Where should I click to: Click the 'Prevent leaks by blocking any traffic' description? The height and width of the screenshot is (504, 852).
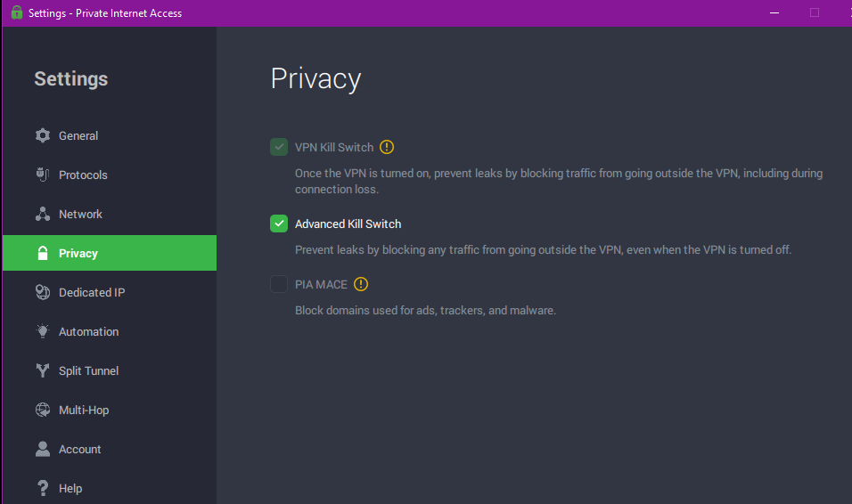543,250
